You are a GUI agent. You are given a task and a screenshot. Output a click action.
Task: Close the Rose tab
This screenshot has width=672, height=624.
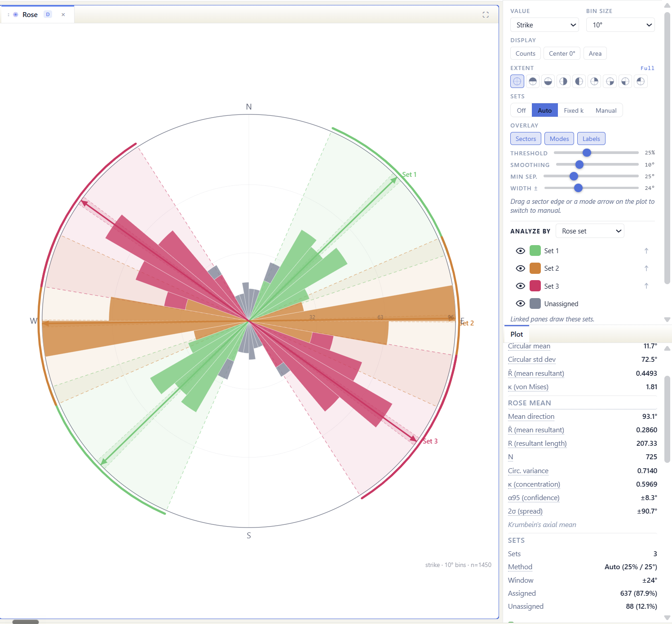(63, 14)
